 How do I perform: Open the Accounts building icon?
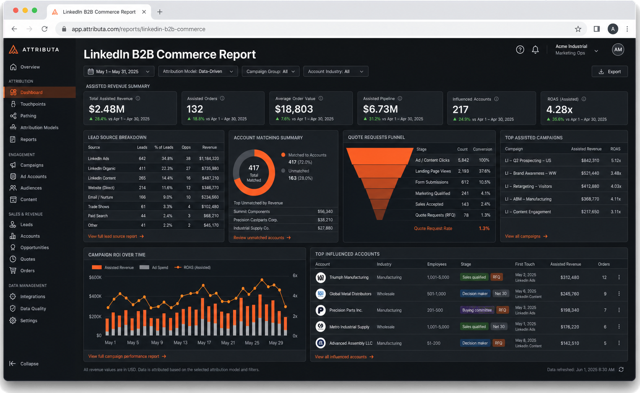pyautogui.click(x=13, y=236)
